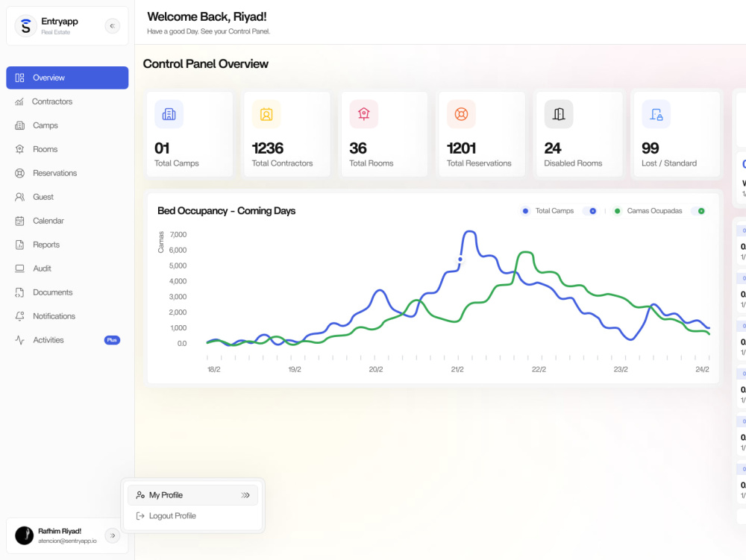Viewport: 746px width, 560px height.
Task: Click the Disabled Rooms door icon
Action: click(x=559, y=114)
